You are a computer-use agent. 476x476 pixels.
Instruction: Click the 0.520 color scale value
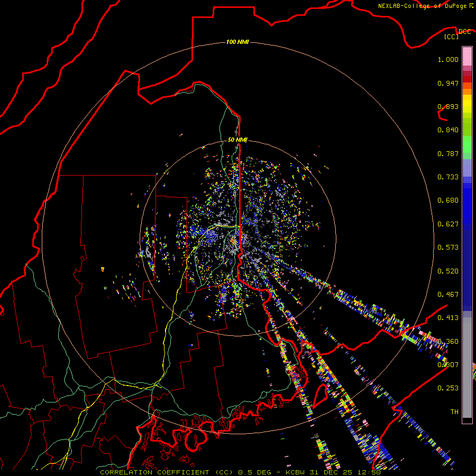pyautogui.click(x=448, y=271)
